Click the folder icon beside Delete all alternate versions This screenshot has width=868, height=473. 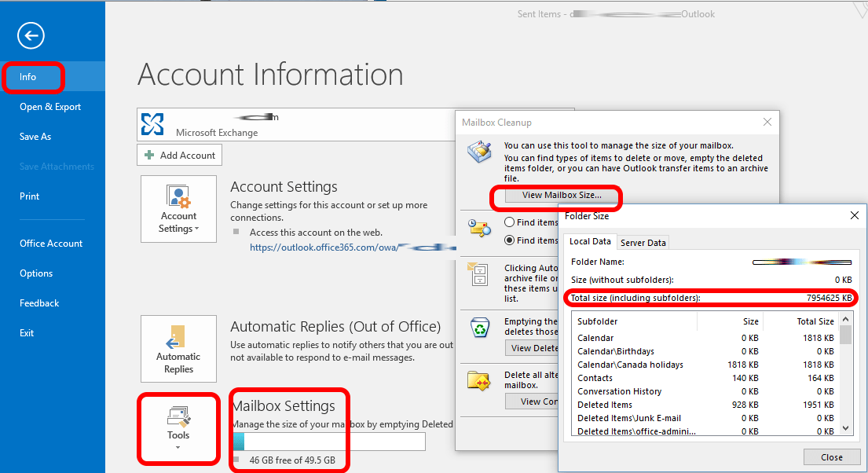[x=478, y=382]
